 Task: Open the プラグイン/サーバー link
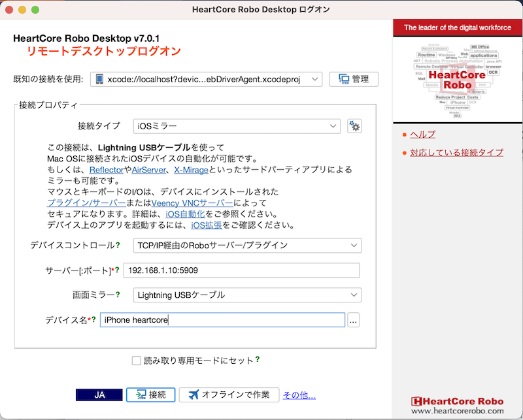86,203
